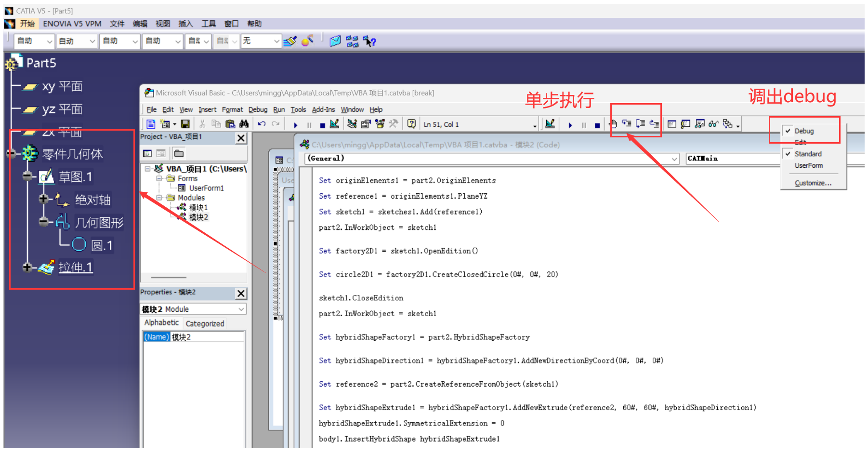Collapse 草图.1 node in CATIA tree

coord(27,176)
